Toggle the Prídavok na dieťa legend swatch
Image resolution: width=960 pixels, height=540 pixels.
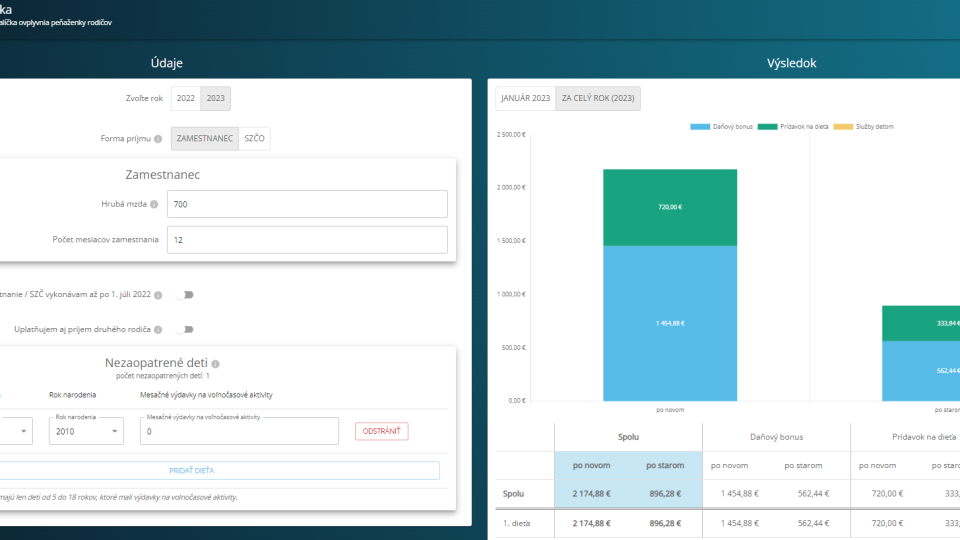point(767,127)
